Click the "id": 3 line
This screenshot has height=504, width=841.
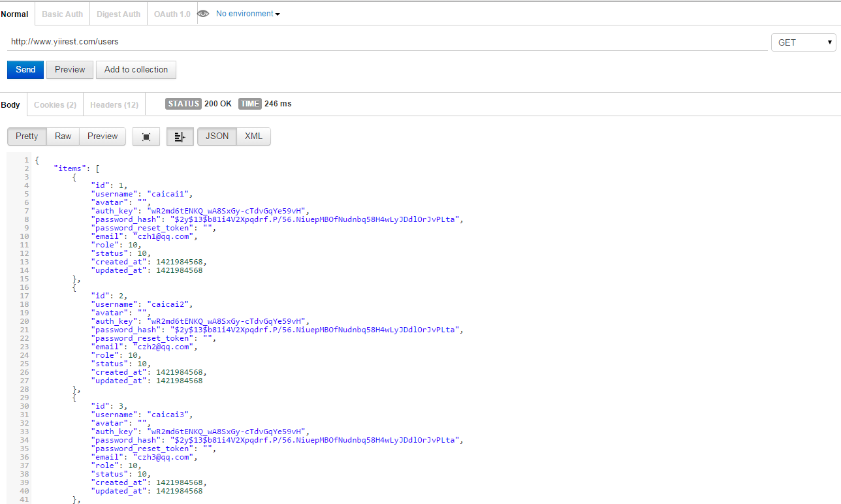pos(109,406)
